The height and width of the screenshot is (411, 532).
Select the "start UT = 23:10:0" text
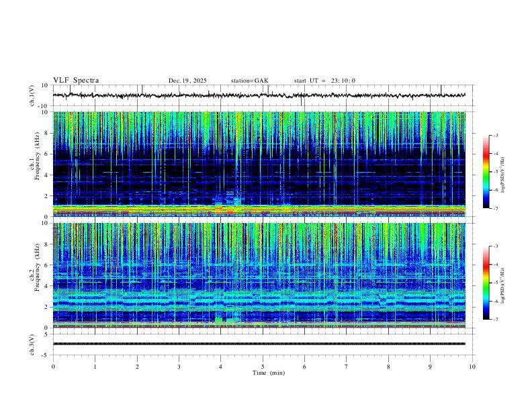pyautogui.click(x=324, y=81)
